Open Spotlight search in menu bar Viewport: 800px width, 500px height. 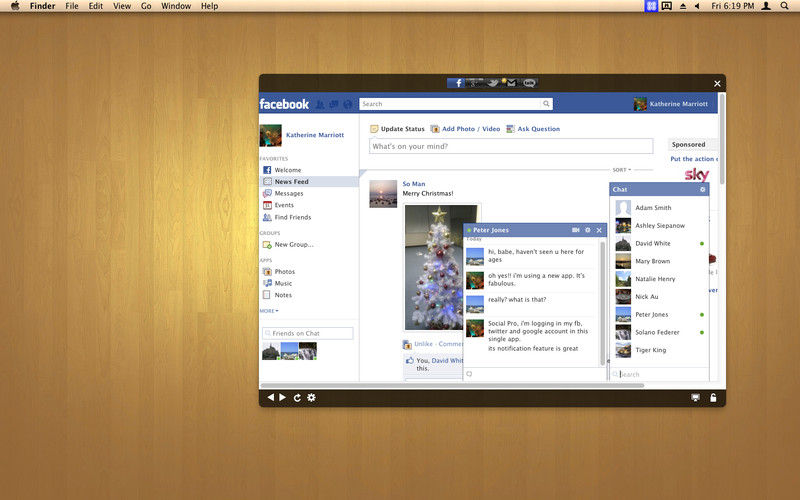pos(784,6)
